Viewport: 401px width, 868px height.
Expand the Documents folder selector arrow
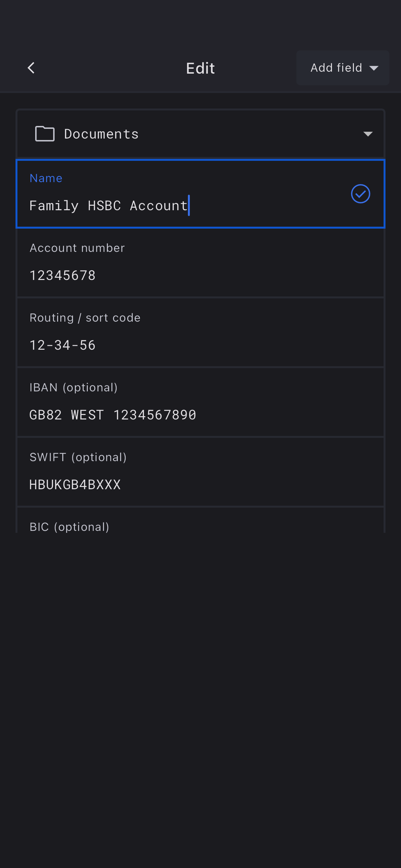tap(368, 134)
